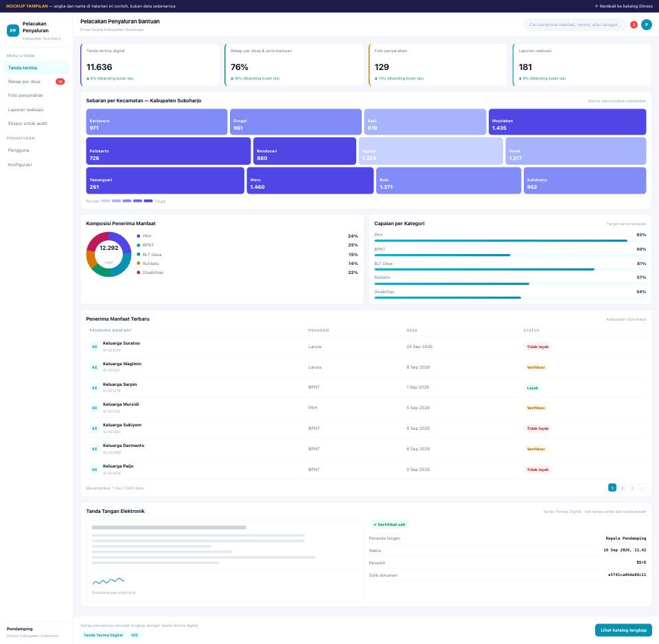
Task: Go to pagination page 2
Action: [x=622, y=488]
